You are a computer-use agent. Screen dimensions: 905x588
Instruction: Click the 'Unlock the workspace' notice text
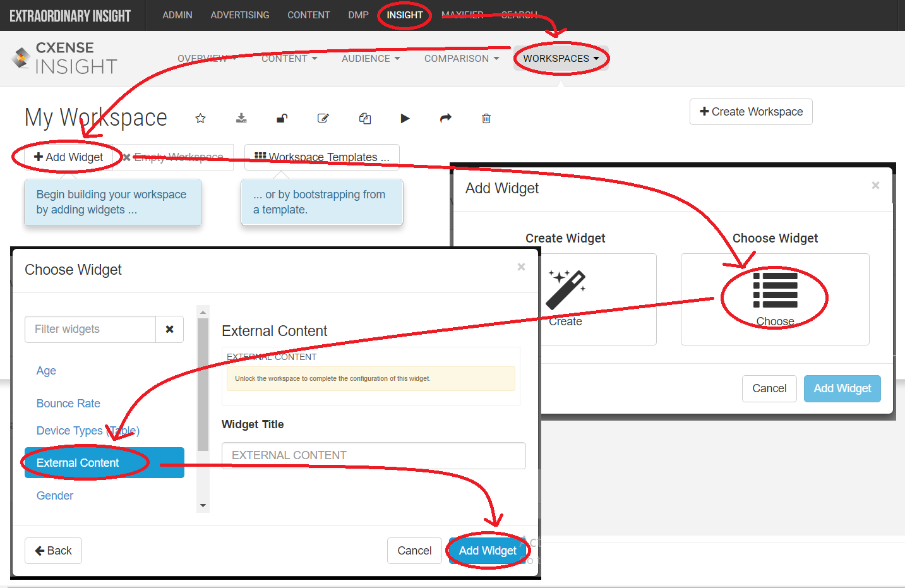coord(333,379)
